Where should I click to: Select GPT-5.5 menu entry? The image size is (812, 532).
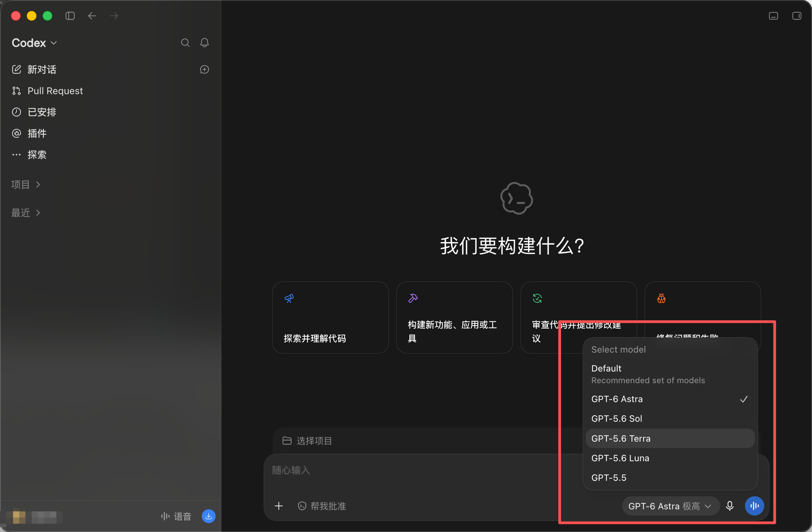coord(670,478)
